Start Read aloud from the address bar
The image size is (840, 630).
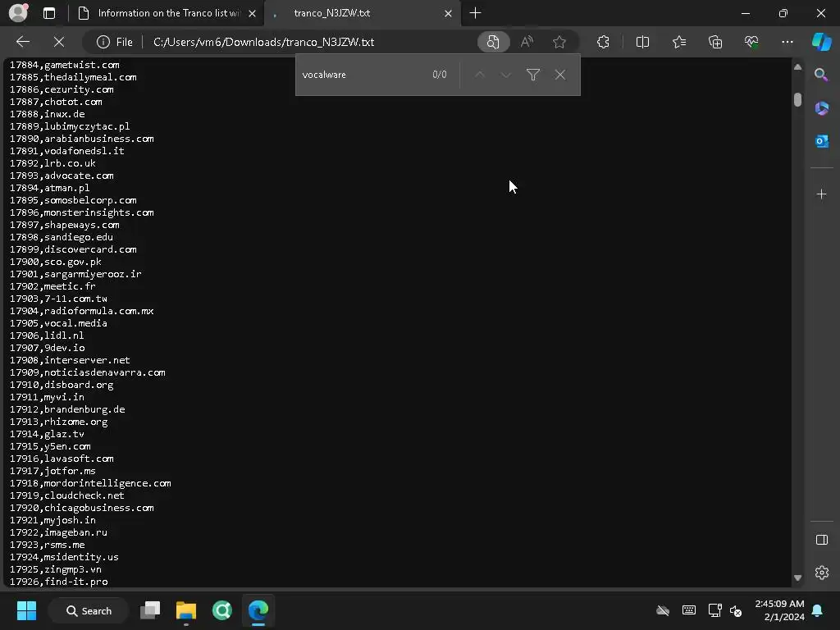tap(527, 42)
